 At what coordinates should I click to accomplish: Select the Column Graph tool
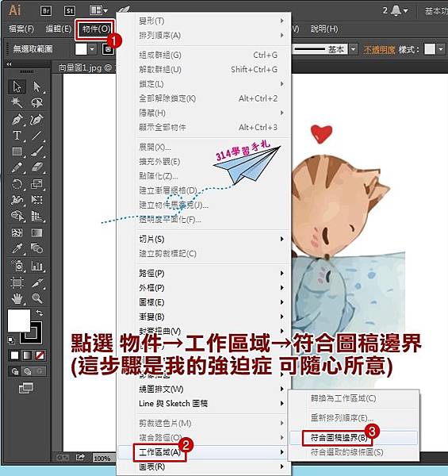(x=36, y=266)
